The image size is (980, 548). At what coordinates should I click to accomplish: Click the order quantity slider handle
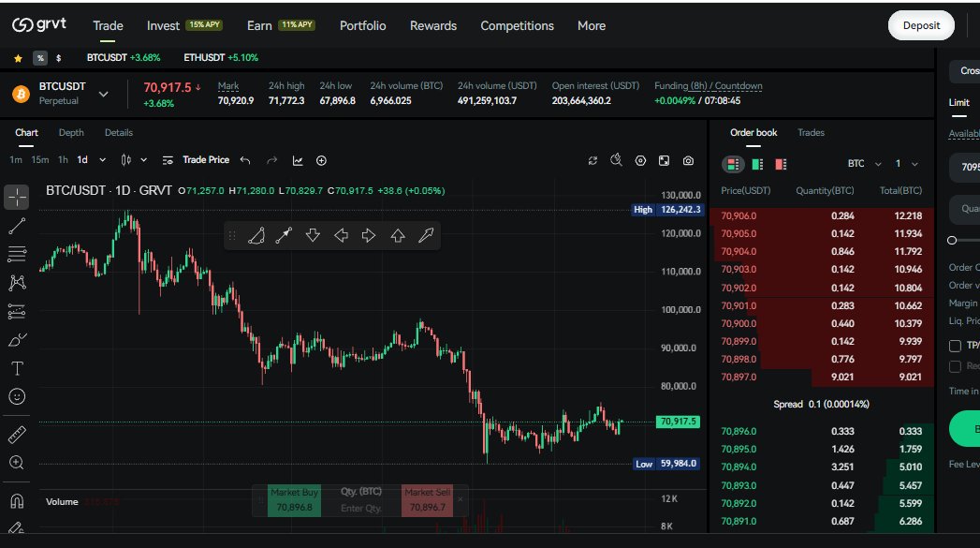click(952, 240)
